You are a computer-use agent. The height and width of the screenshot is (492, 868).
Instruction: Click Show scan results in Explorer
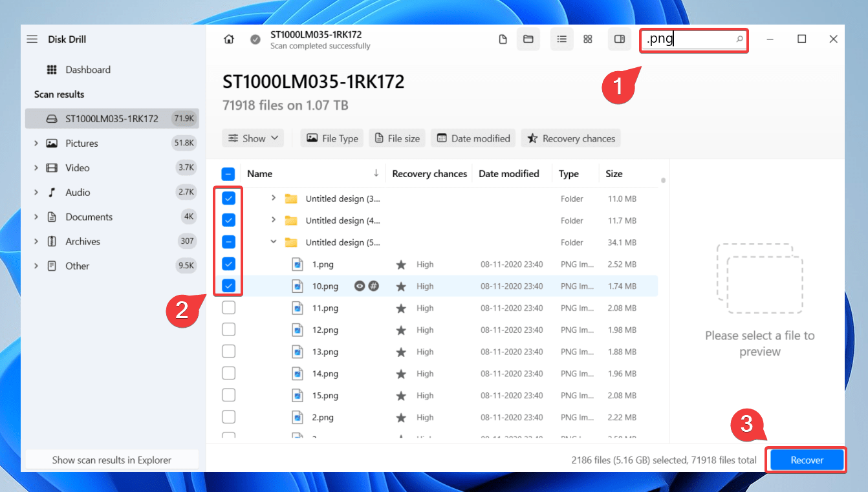(111, 460)
